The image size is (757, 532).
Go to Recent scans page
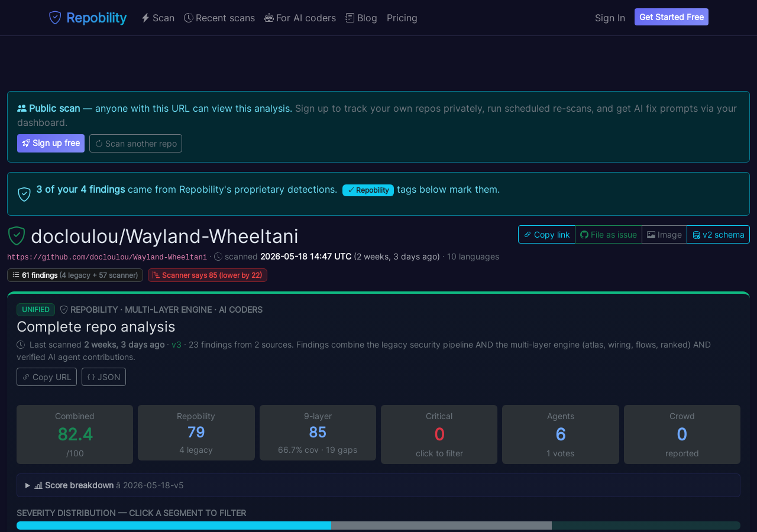219,18
